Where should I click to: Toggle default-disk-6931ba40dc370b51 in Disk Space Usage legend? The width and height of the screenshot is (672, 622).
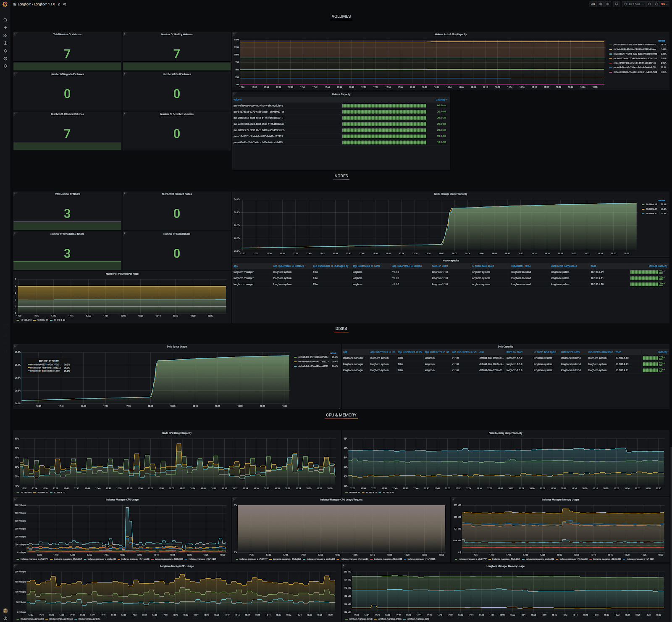click(x=314, y=356)
